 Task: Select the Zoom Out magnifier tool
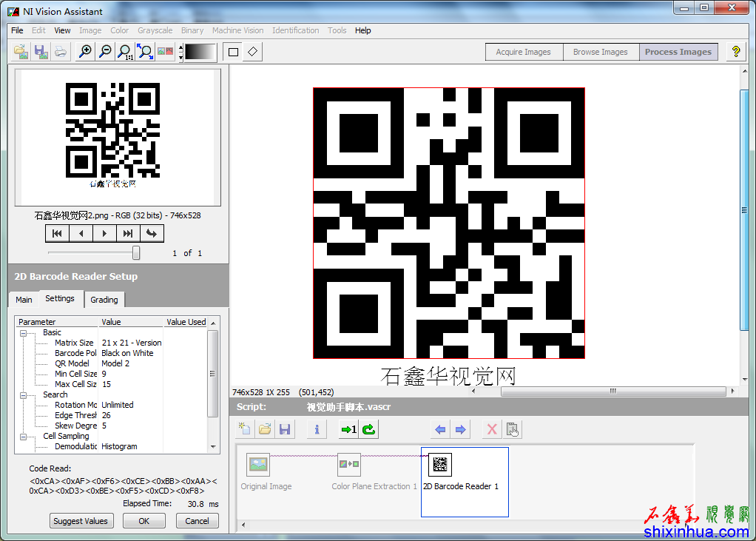click(105, 52)
